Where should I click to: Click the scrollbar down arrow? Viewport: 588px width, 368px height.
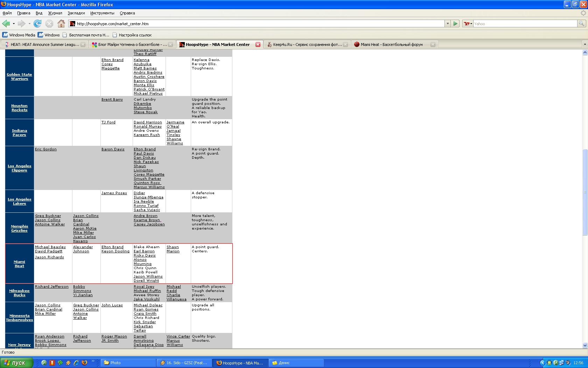coord(584,345)
